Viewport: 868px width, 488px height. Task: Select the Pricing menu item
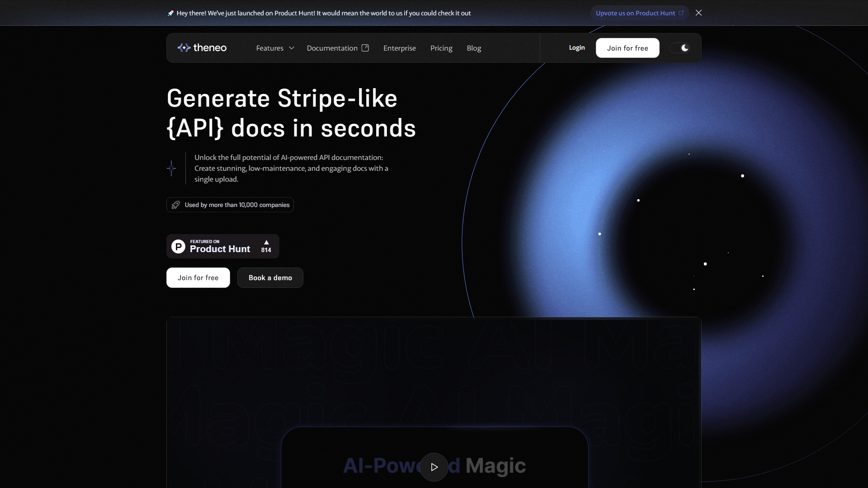coord(441,47)
